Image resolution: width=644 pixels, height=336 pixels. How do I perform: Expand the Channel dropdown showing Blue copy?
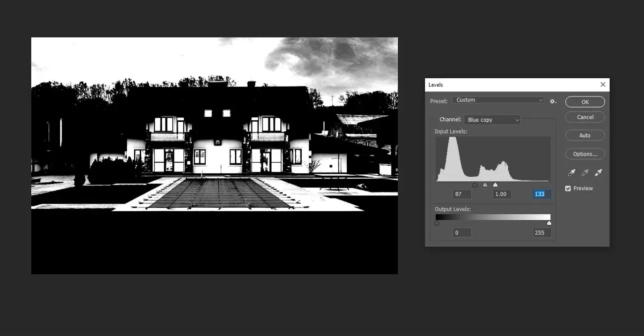tap(492, 120)
